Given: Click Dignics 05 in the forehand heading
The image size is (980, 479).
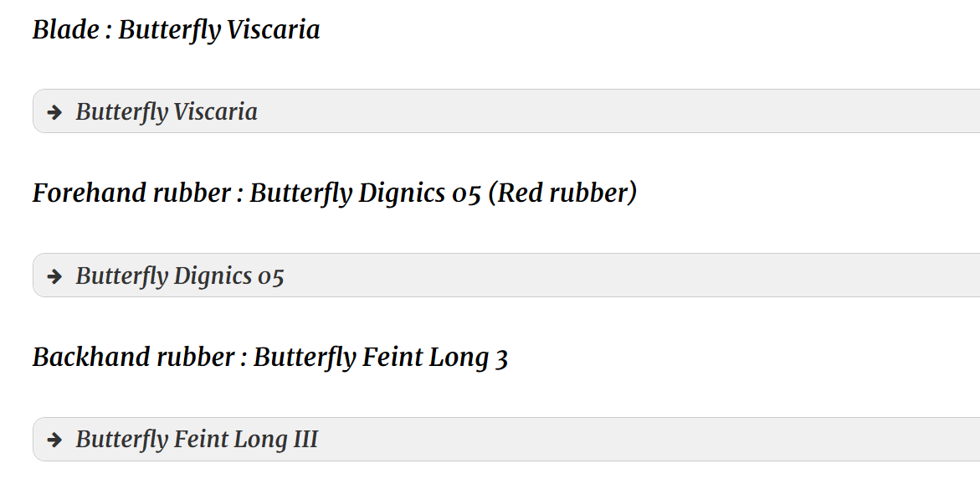Looking at the screenshot, I should (419, 193).
